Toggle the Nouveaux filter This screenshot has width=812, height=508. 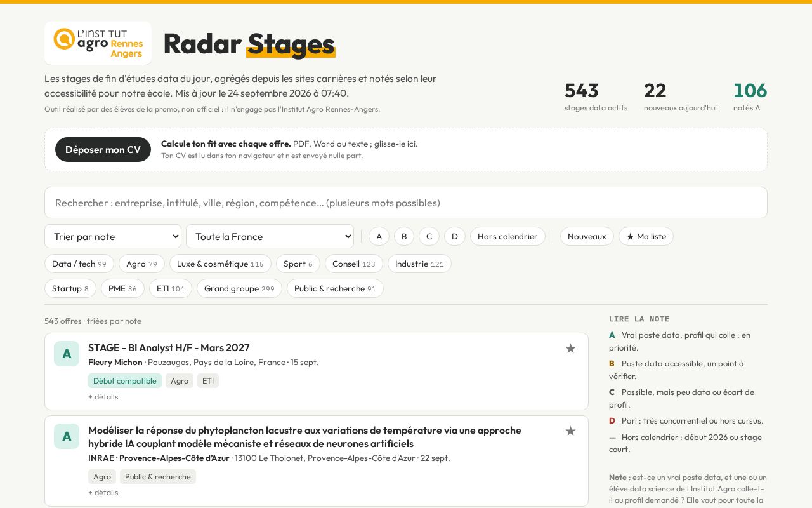tap(587, 236)
